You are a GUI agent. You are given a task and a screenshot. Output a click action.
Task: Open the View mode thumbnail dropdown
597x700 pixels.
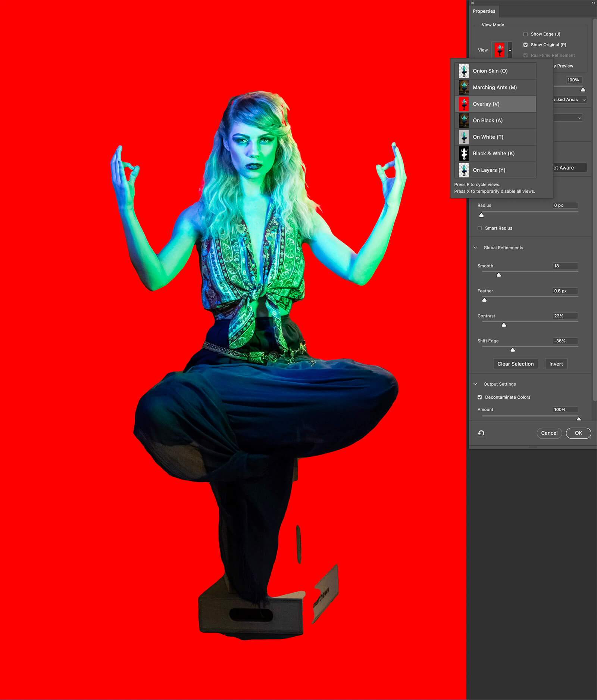click(510, 50)
